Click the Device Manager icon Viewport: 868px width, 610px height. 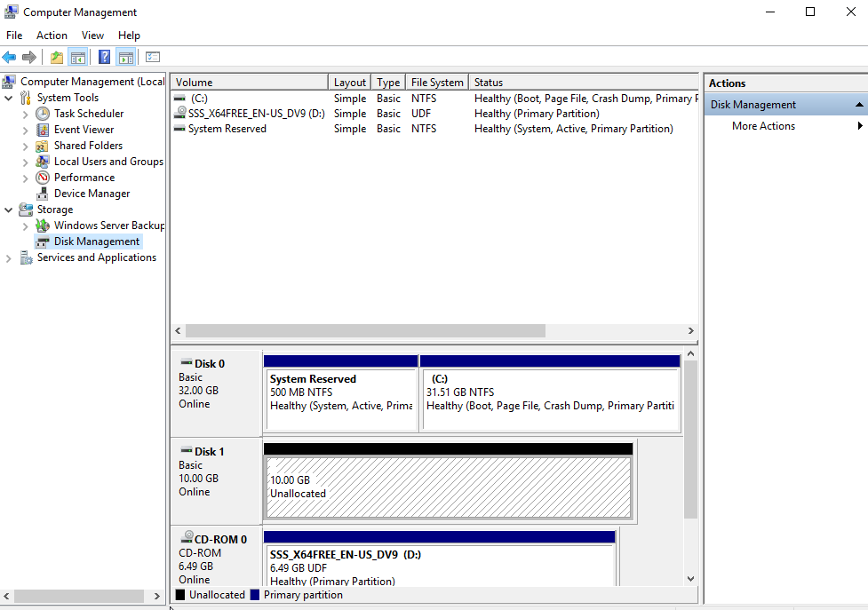tap(43, 194)
